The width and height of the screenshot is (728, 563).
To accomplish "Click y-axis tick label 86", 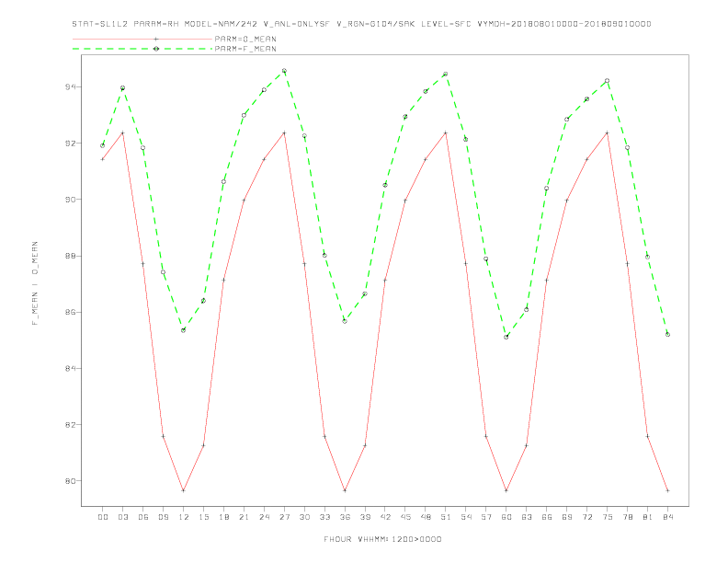I will click(71, 312).
